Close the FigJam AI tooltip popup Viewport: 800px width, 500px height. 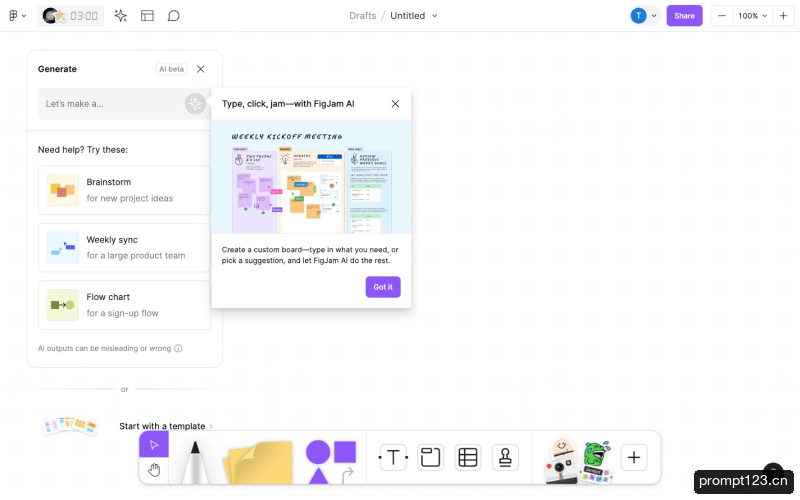(x=395, y=104)
